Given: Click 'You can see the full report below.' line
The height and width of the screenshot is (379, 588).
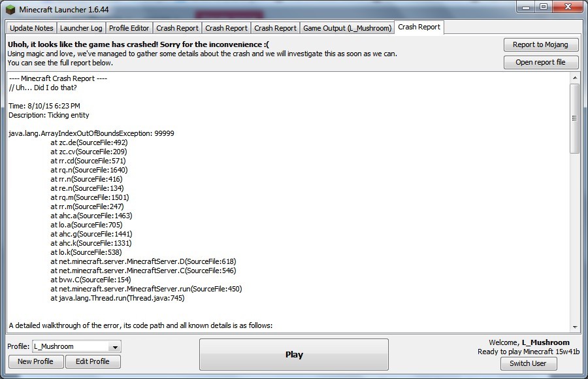Looking at the screenshot, I should (60, 63).
